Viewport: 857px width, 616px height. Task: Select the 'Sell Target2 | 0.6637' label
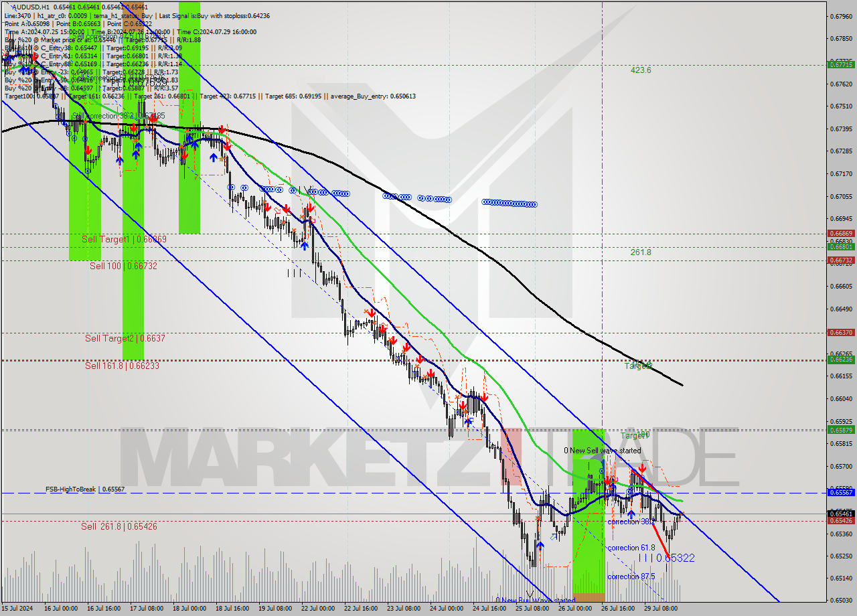pos(125,338)
